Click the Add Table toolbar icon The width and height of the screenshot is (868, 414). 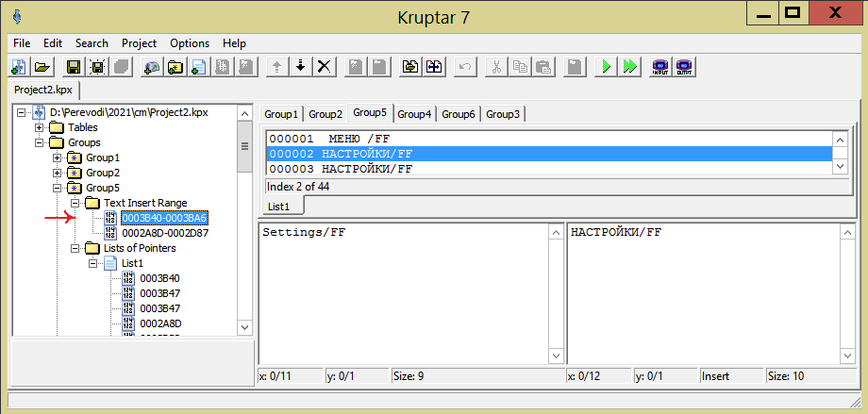[151, 67]
